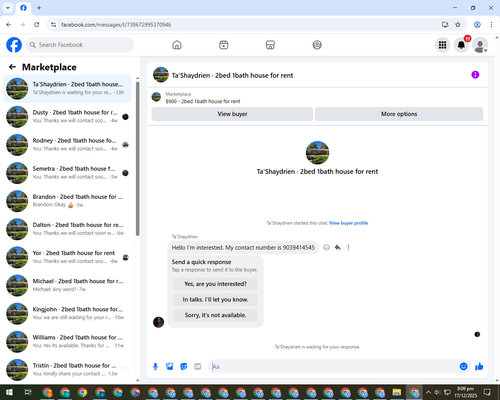Open the tab search dropdown
The image size is (500, 400).
tap(8, 8)
